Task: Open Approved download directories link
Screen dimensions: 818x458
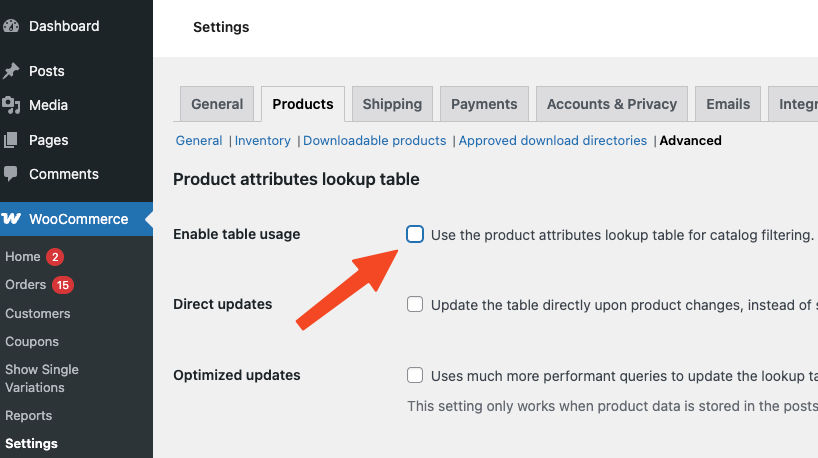Action: coord(553,141)
